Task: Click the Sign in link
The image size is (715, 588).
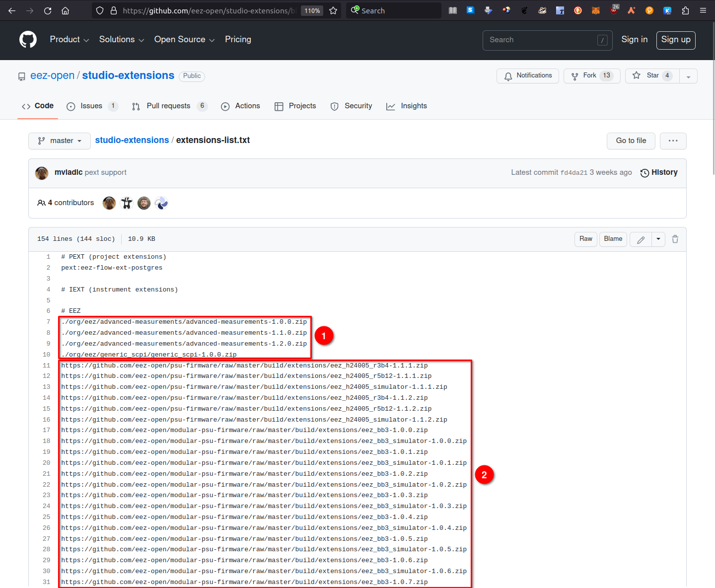Action: pos(635,40)
